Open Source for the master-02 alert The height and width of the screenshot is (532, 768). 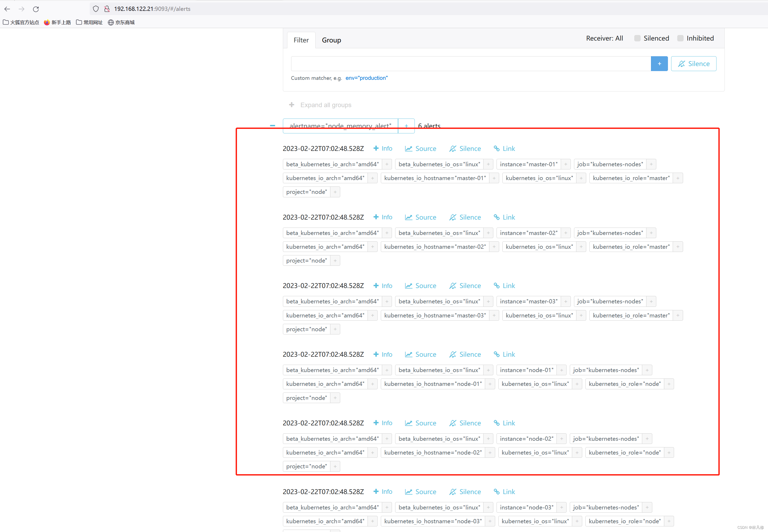[x=421, y=217]
